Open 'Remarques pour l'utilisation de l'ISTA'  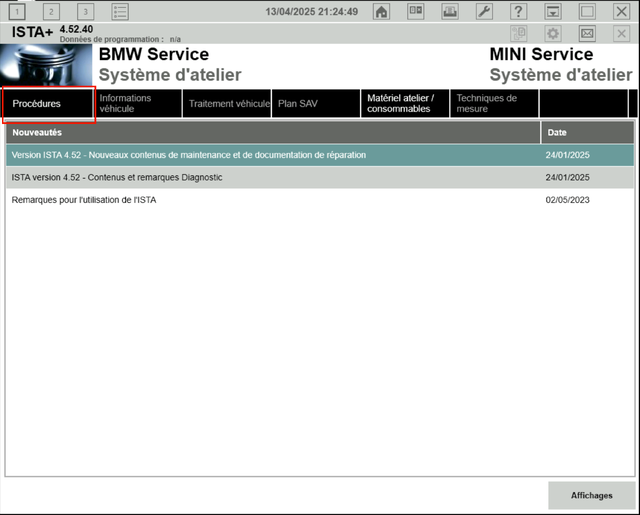[320, 200]
